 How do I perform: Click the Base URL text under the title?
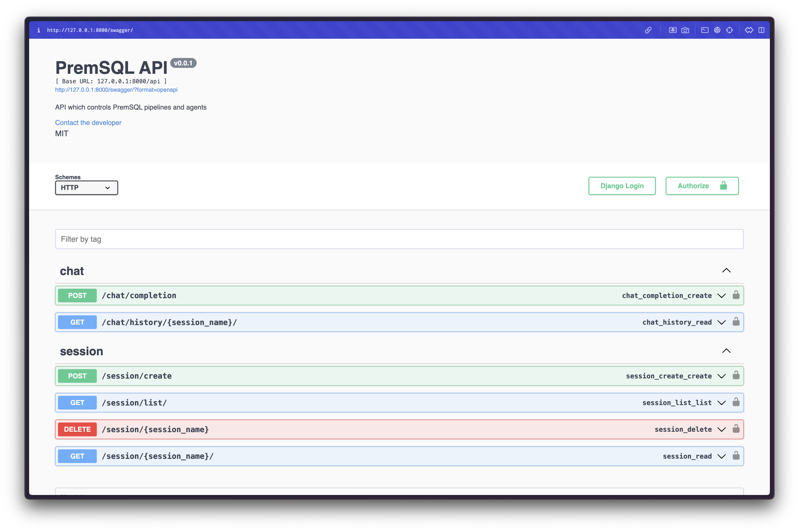click(111, 81)
